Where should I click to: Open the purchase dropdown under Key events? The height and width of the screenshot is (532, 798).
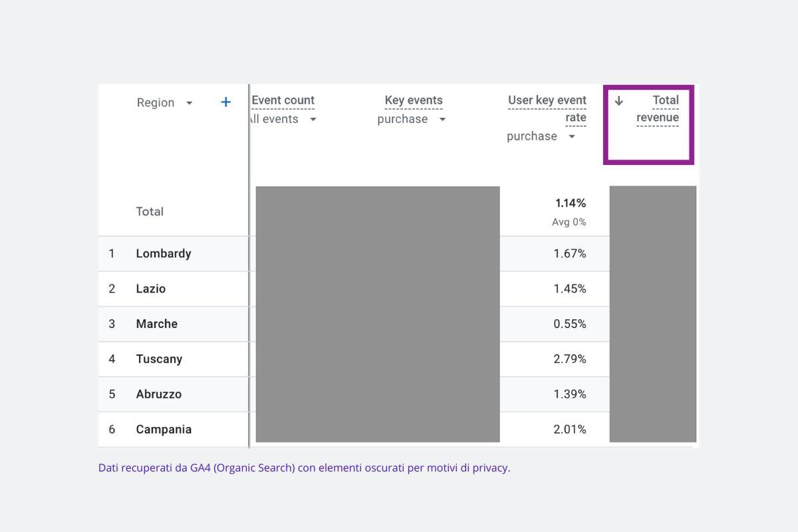(411, 119)
